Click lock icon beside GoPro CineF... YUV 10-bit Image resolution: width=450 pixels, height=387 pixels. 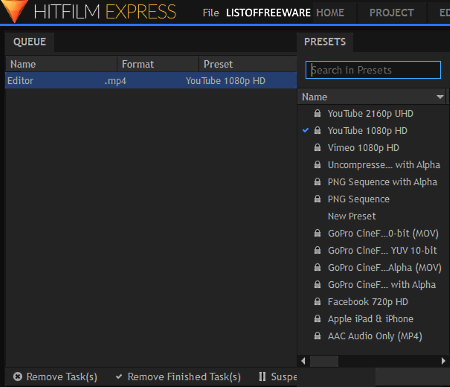[317, 250]
